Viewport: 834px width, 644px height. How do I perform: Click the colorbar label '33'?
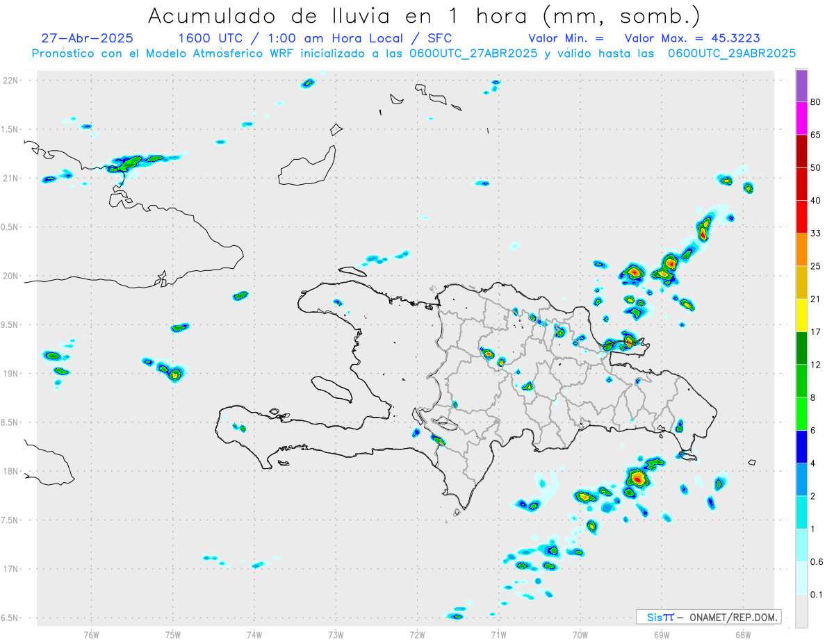816,233
